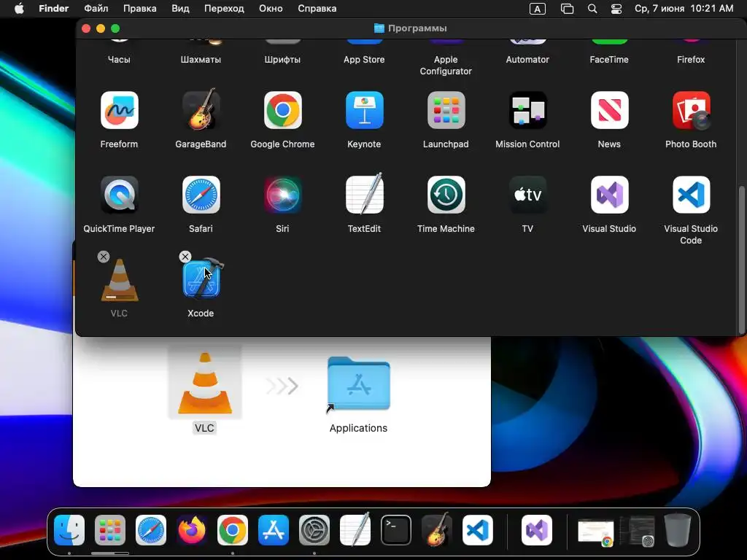Switch keyboard input source in menu bar
The height and width of the screenshot is (560, 747).
point(538,9)
